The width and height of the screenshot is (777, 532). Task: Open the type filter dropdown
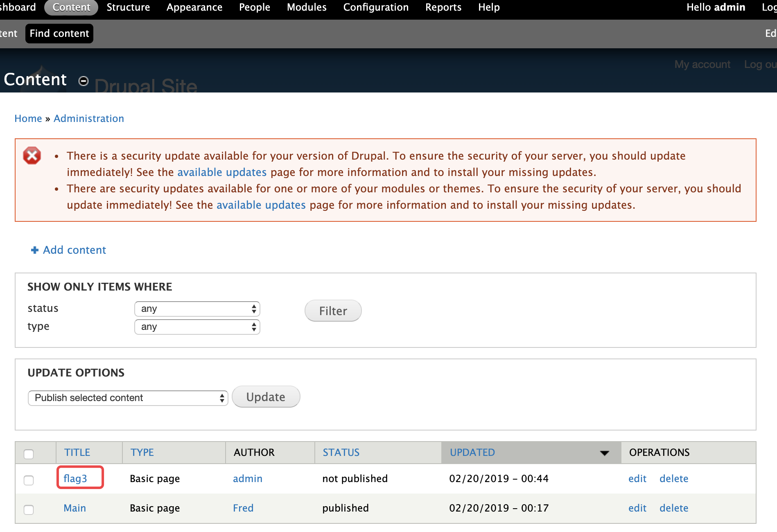coord(197,327)
